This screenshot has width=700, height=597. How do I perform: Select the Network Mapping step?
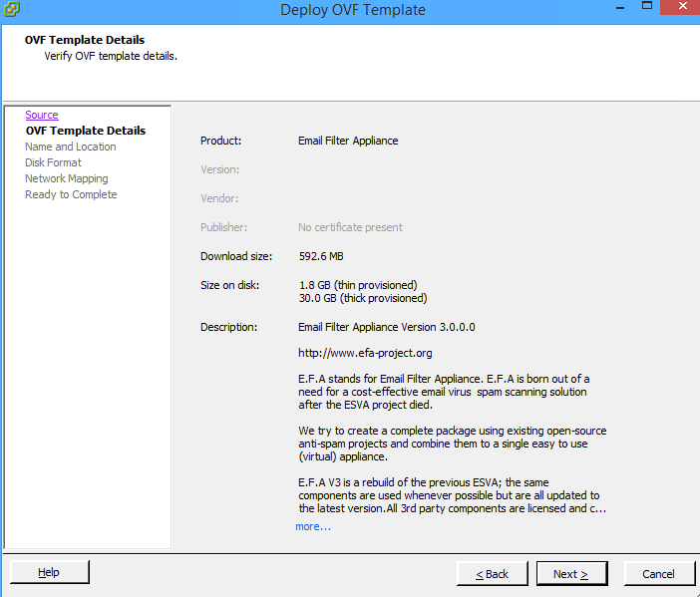pos(66,178)
